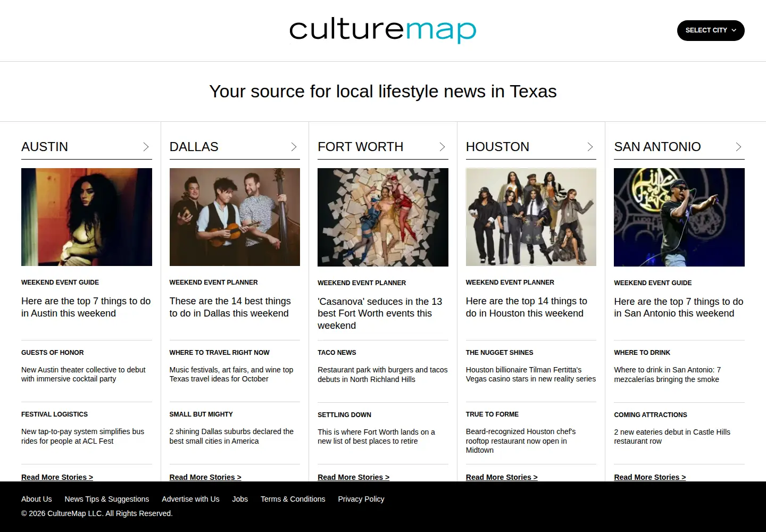Click the CultureMap LLC copyright notice
Screen dimensions: 766x532
(97, 513)
